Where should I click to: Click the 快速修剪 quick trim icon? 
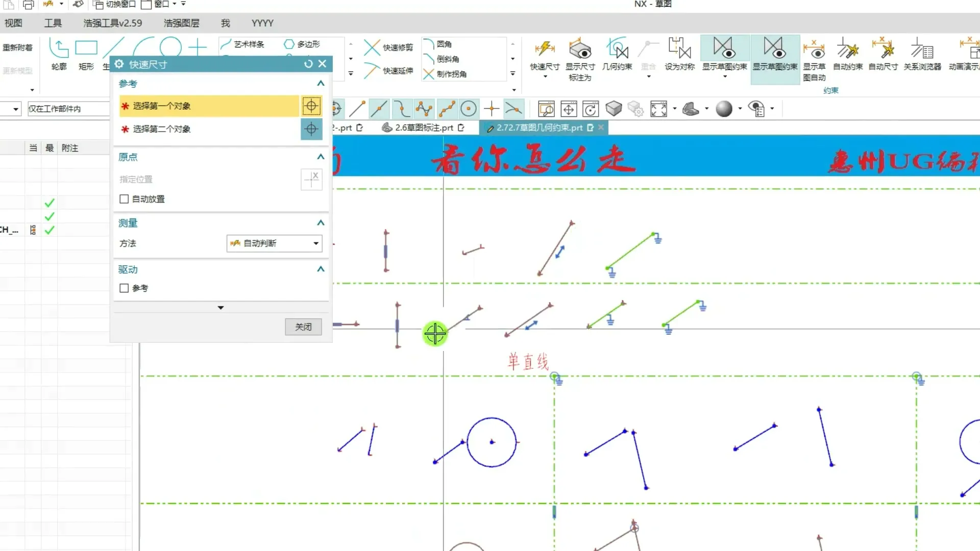(x=372, y=47)
